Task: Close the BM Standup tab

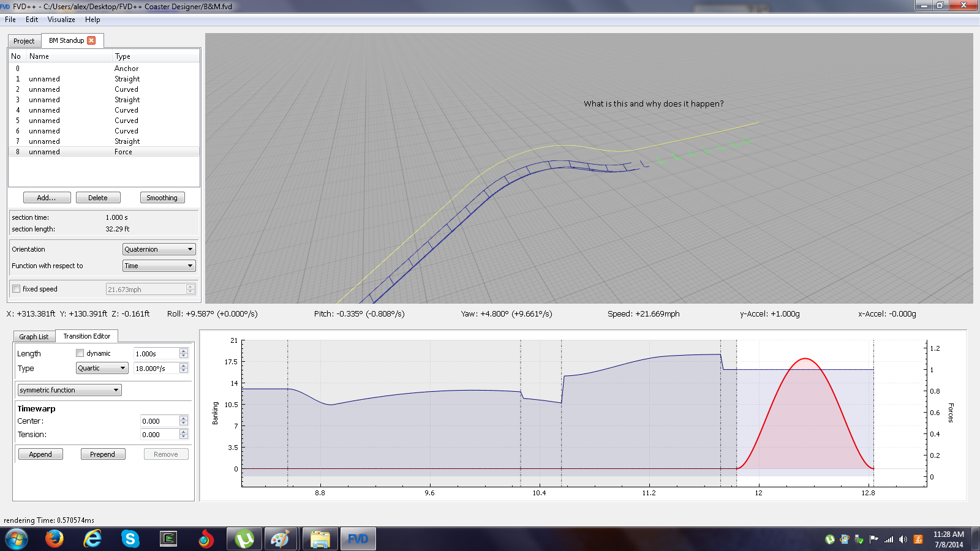Action: (x=91, y=40)
